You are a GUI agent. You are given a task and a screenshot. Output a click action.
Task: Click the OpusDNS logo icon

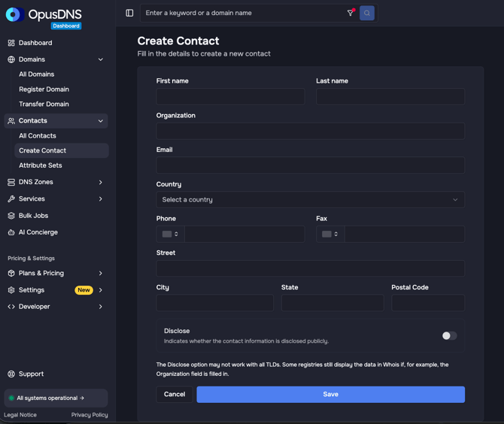(15, 14)
